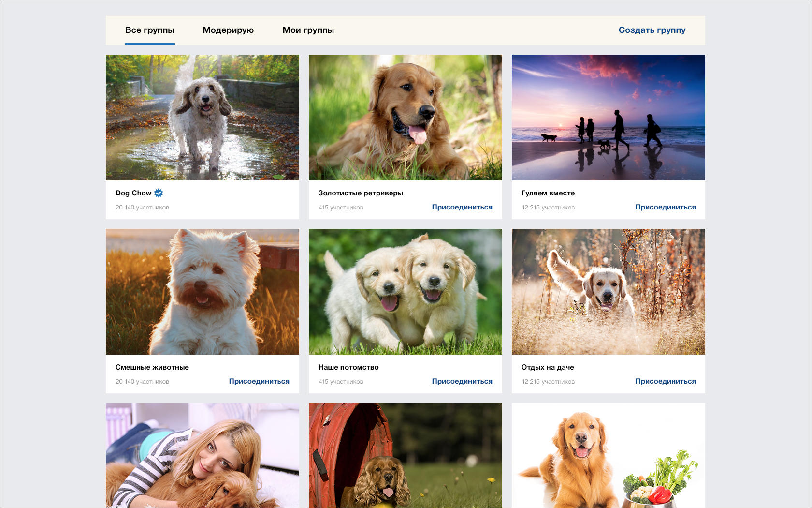Screen dimensions: 812x508
Task: Join the Золотистые ретриверы group
Action: [x=462, y=207]
